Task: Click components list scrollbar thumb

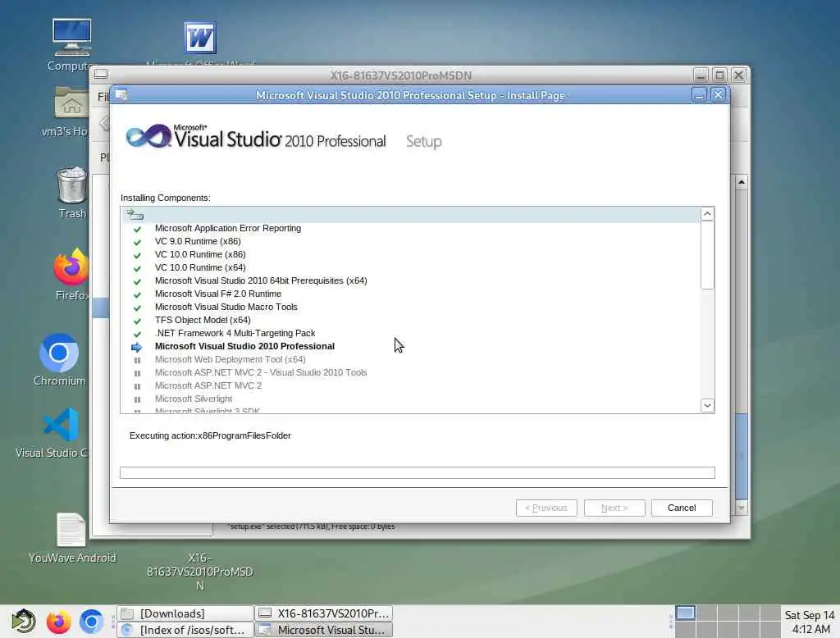Action: point(707,255)
